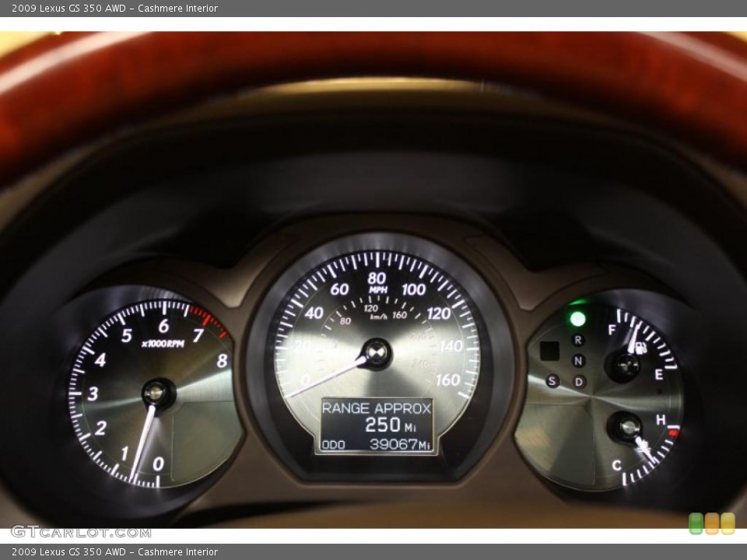Click the R gear indicator
The height and width of the screenshot is (560, 747).
tap(578, 340)
